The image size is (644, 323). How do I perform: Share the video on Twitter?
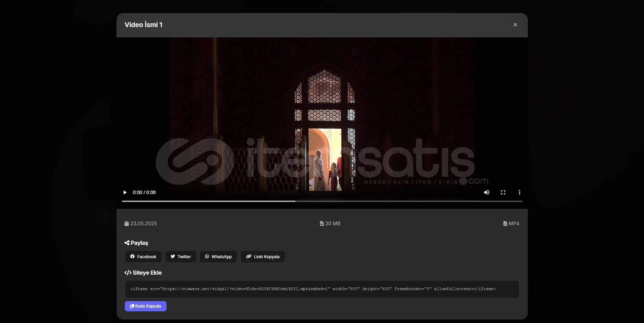pos(181,256)
